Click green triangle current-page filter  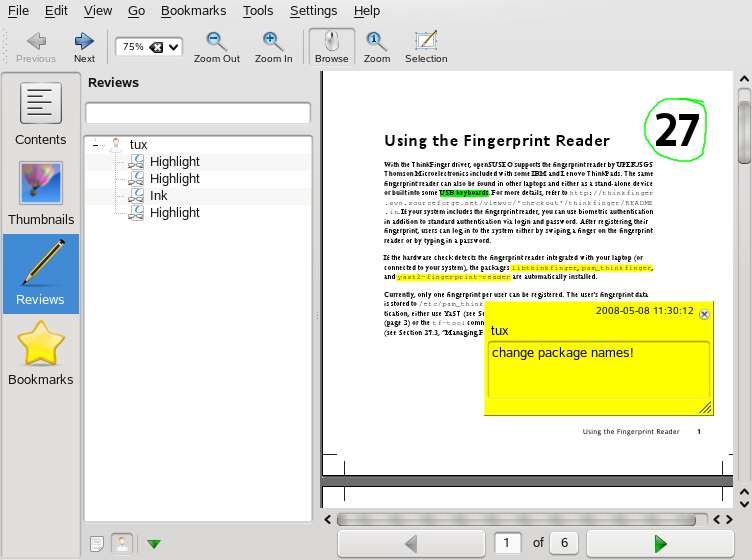click(154, 544)
